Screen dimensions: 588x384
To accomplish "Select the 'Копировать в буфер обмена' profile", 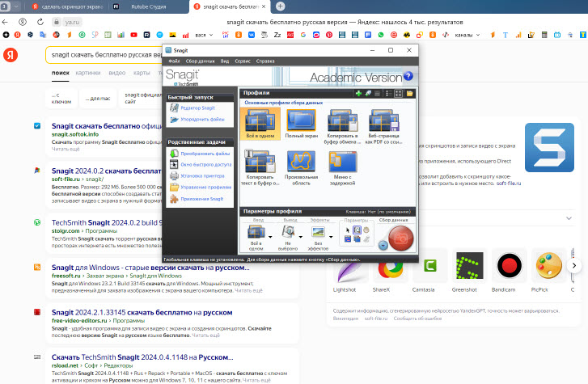I will [342, 126].
